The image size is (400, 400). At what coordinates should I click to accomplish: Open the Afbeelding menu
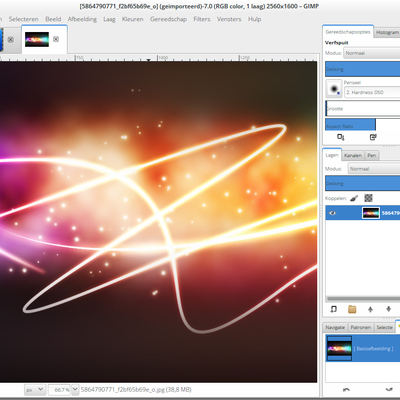point(82,19)
